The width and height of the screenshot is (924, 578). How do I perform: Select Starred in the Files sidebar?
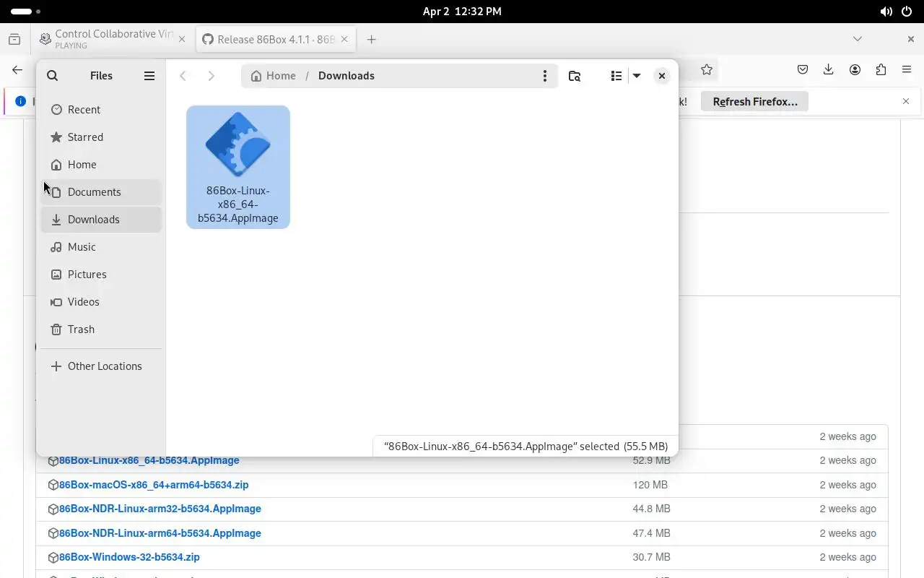[101, 137]
